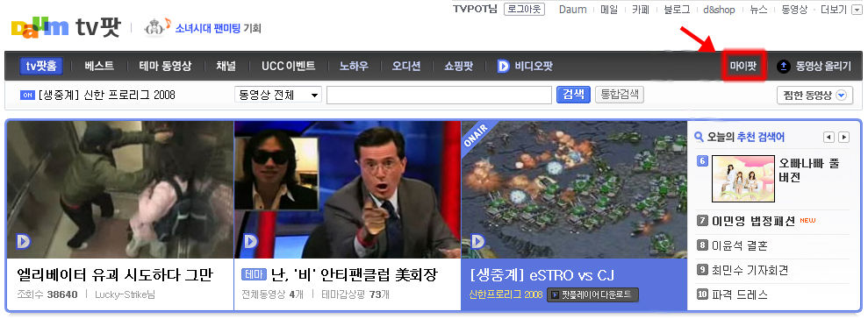Click the 테마 badge icon
The height and width of the screenshot is (319, 868).
pos(255,274)
